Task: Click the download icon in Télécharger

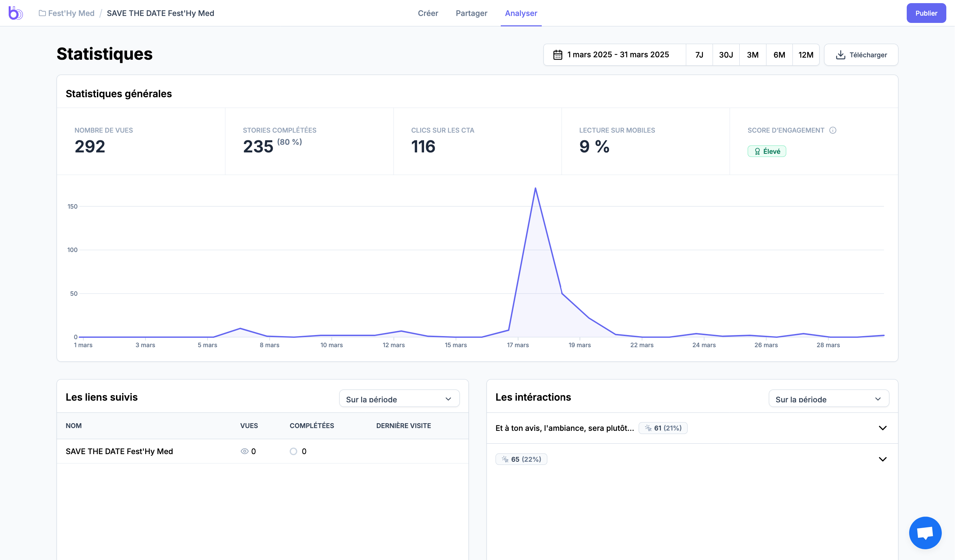Action: (840, 55)
